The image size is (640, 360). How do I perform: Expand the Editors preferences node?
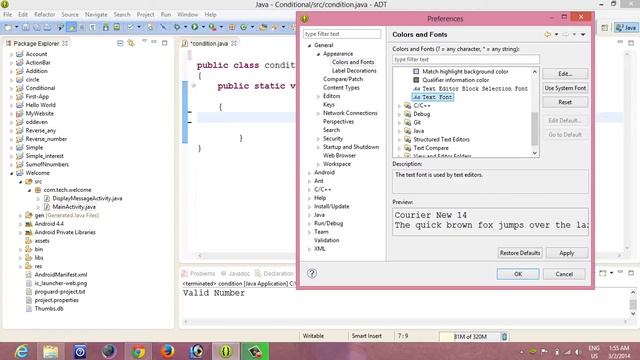(x=318, y=96)
